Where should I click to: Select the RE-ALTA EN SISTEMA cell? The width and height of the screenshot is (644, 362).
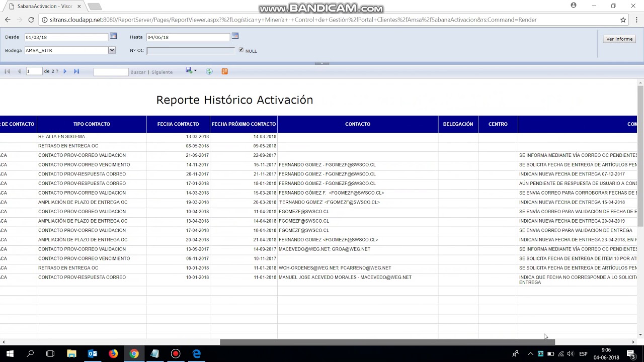tap(92, 137)
